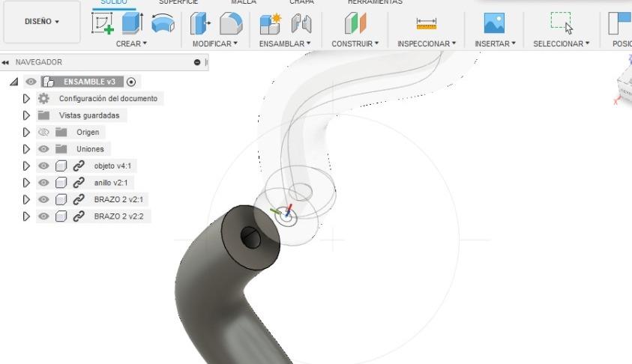Select BRAZO 2 v2:1 in the browser
This screenshot has width=632, height=364.
point(118,200)
